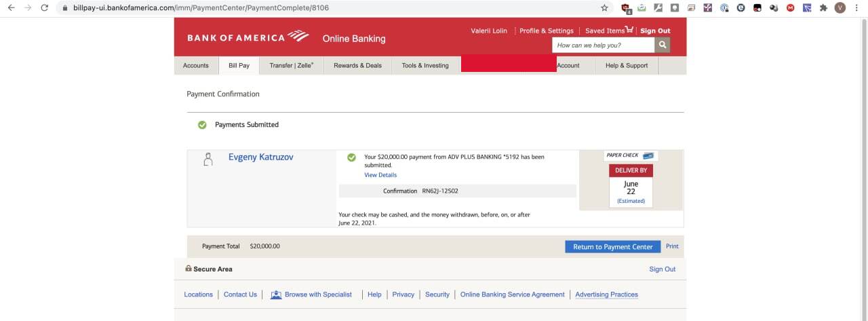The image size is (868, 321).
Task: Click the Payment Confirmation heading
Action: (223, 94)
